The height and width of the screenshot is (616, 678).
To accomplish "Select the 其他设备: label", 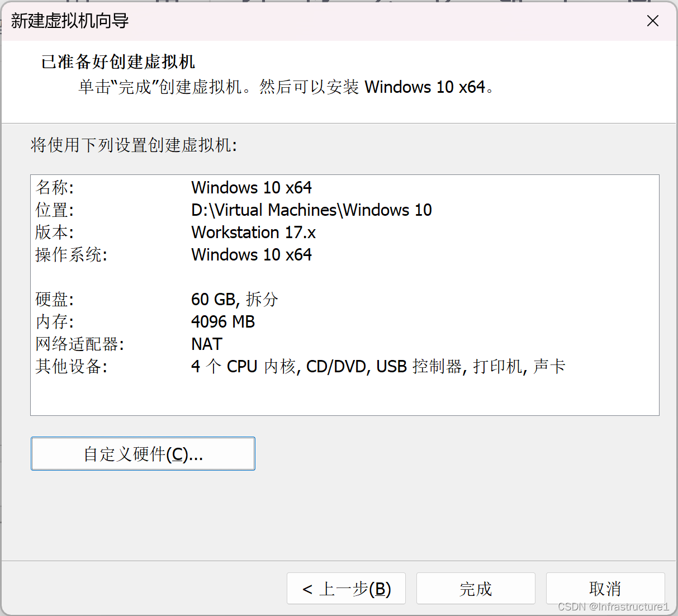I will coord(71,366).
